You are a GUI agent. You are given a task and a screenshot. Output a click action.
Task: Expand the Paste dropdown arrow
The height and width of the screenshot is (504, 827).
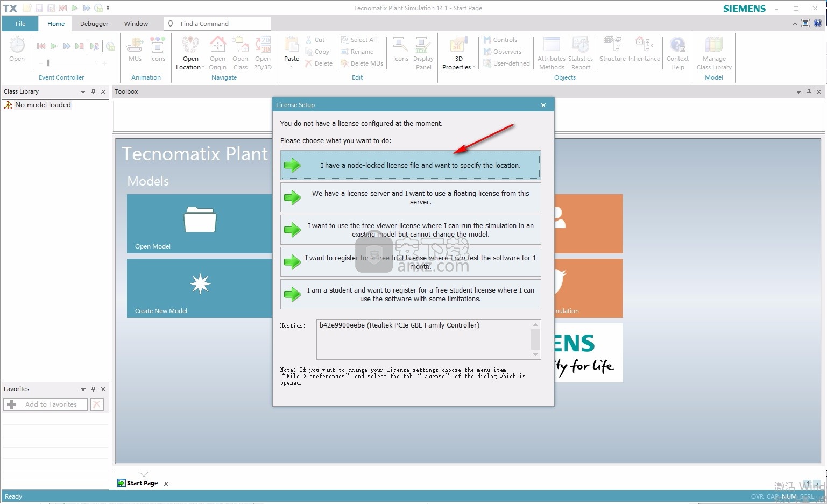(292, 67)
